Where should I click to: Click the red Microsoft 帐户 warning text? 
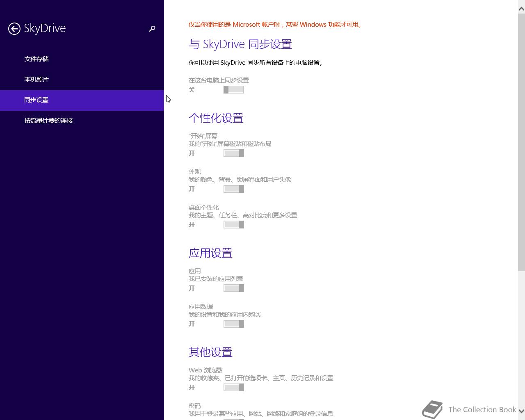276,25
